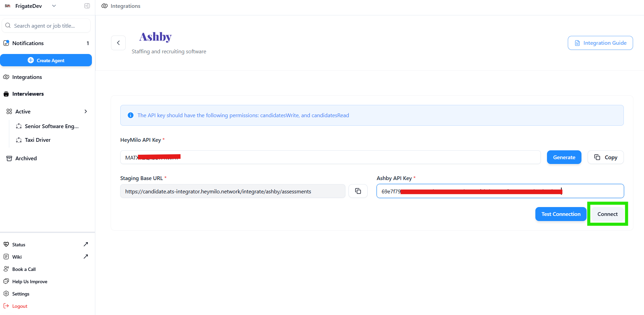The width and height of the screenshot is (644, 315).
Task: Open the Integration Guide
Action: pos(600,43)
